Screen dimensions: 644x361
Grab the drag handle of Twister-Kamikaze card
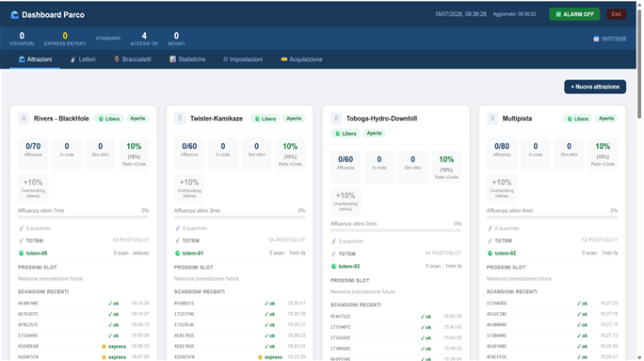click(180, 119)
